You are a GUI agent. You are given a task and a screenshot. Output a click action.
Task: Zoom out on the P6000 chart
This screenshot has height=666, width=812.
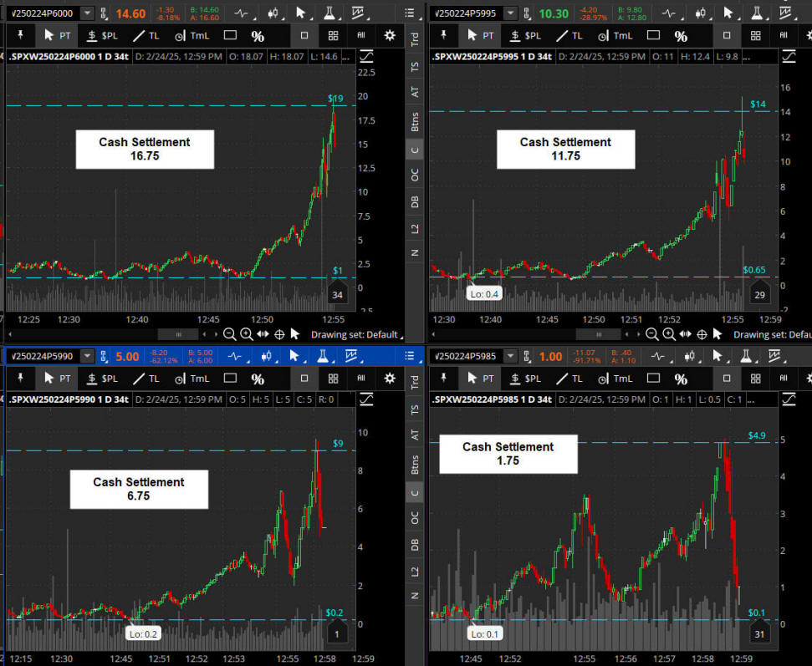(x=229, y=334)
